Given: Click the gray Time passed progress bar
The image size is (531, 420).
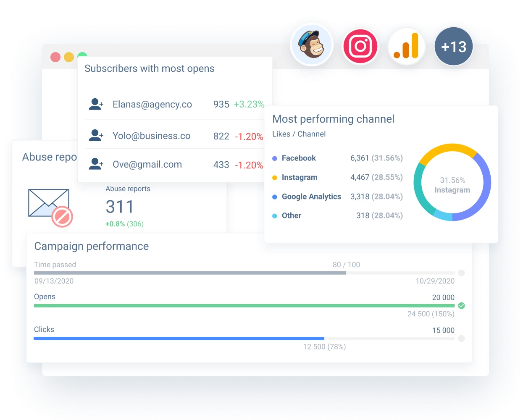Looking at the screenshot, I should point(189,273).
